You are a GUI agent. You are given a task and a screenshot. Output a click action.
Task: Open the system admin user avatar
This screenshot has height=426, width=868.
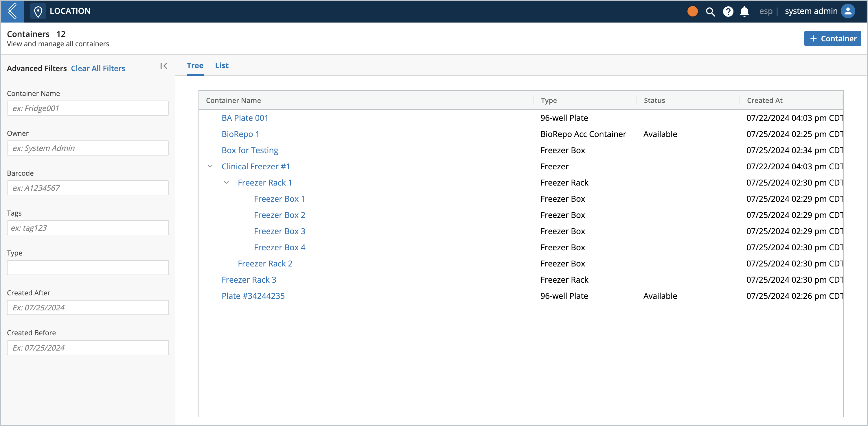pos(848,11)
